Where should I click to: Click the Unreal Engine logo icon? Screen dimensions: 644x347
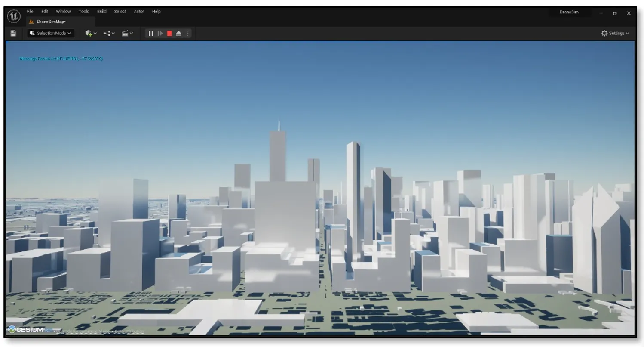click(14, 16)
